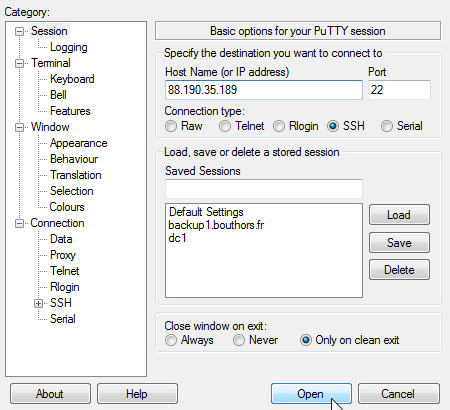The width and height of the screenshot is (450, 410).
Task: Open the Serial category in tree
Action: 63,319
